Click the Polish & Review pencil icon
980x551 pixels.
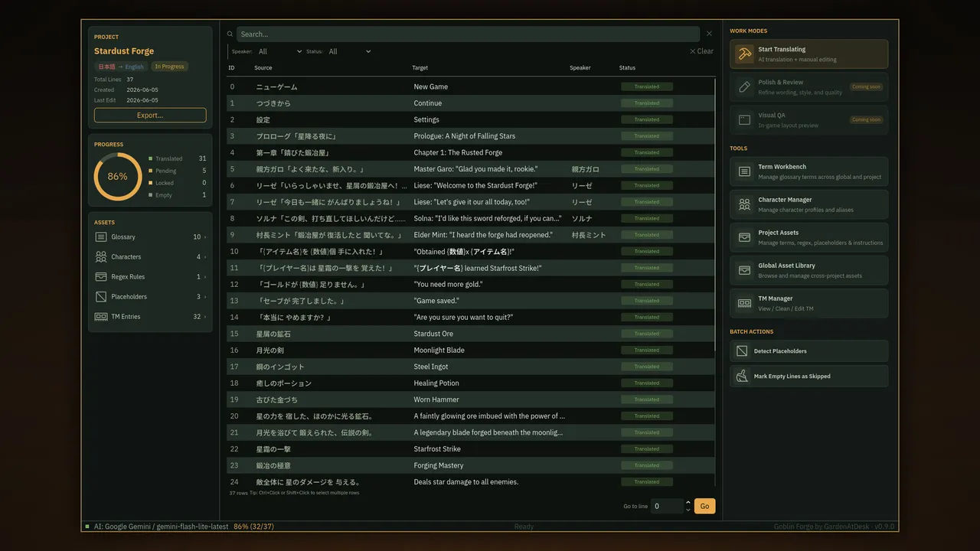(x=744, y=87)
